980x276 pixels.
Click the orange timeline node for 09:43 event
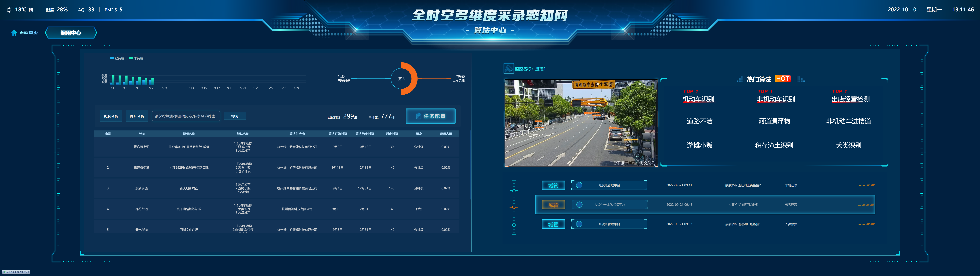click(514, 207)
